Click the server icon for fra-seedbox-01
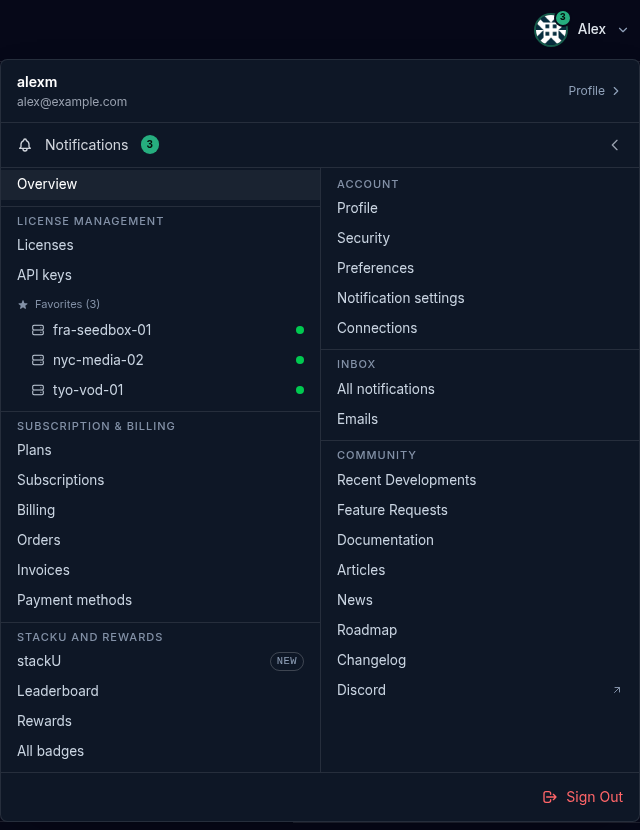The width and height of the screenshot is (640, 830). (x=38, y=330)
